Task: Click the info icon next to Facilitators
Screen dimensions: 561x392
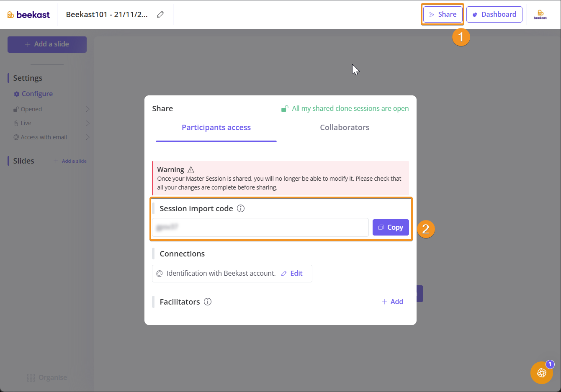Action: (x=208, y=302)
